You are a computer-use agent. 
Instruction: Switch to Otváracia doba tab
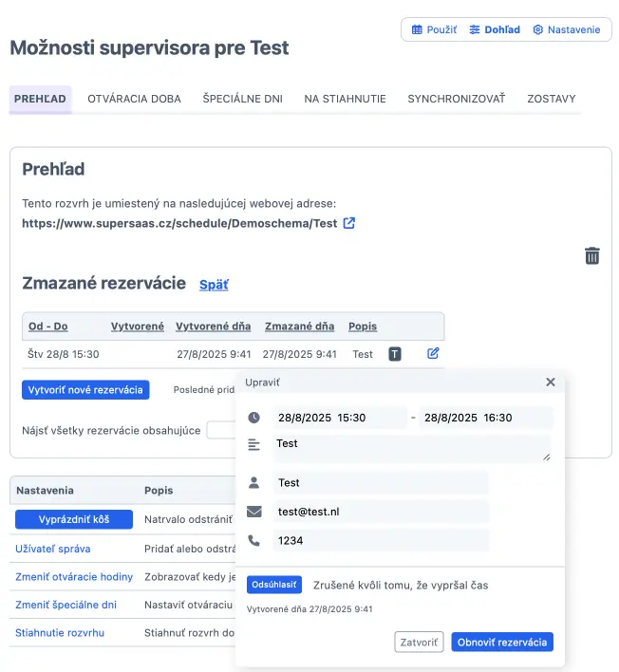pos(134,99)
